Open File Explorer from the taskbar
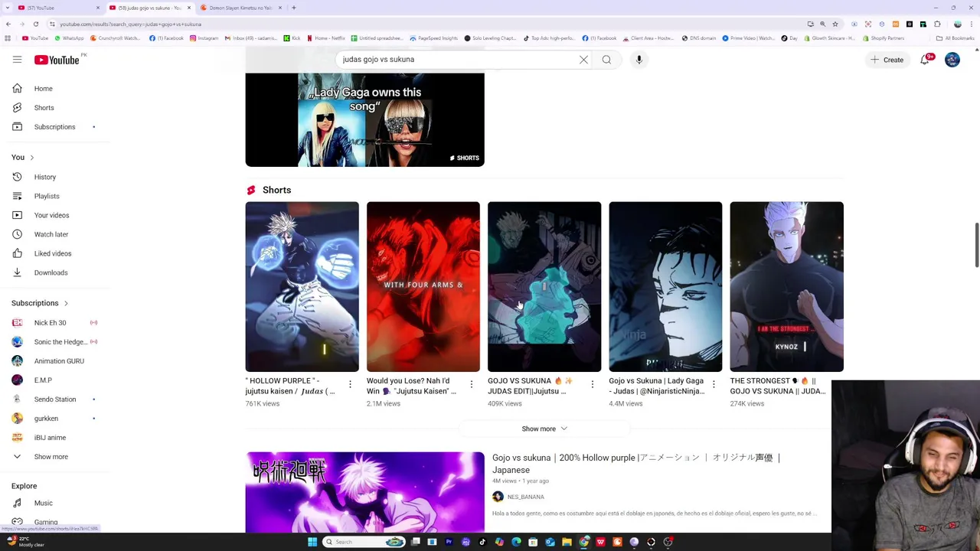Screen dimensions: 980x551 tap(567, 542)
